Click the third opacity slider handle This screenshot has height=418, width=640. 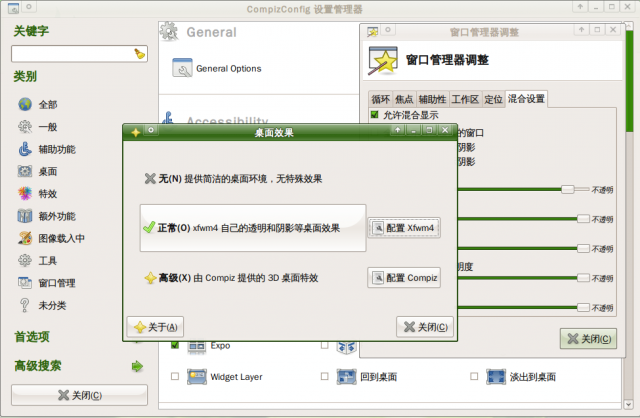point(583,248)
